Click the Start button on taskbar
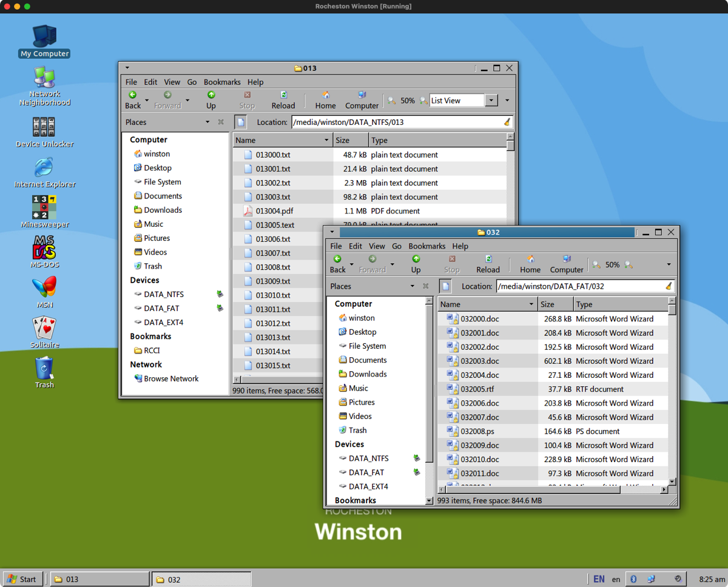The height and width of the screenshot is (587, 728). [22, 579]
